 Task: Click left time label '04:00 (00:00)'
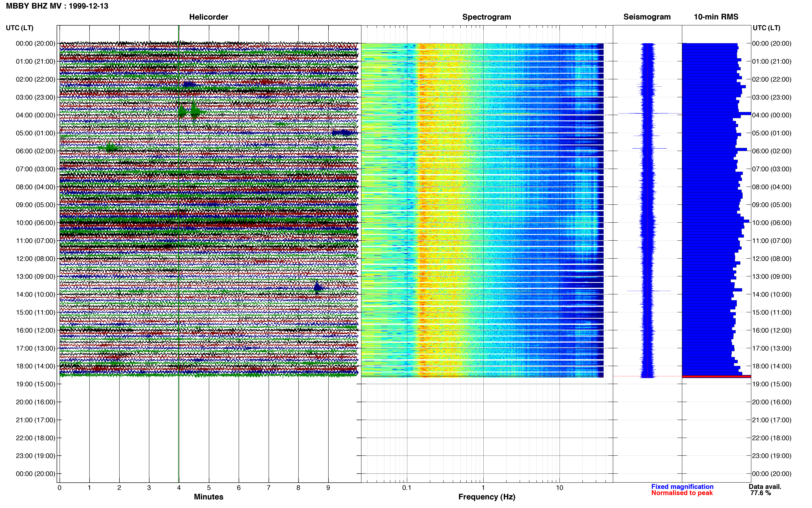click(36, 115)
